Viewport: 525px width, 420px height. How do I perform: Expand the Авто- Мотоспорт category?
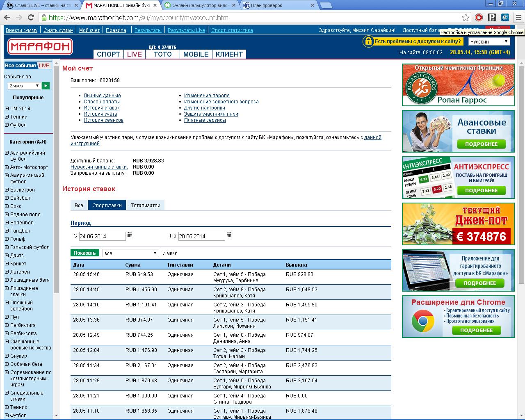7,167
